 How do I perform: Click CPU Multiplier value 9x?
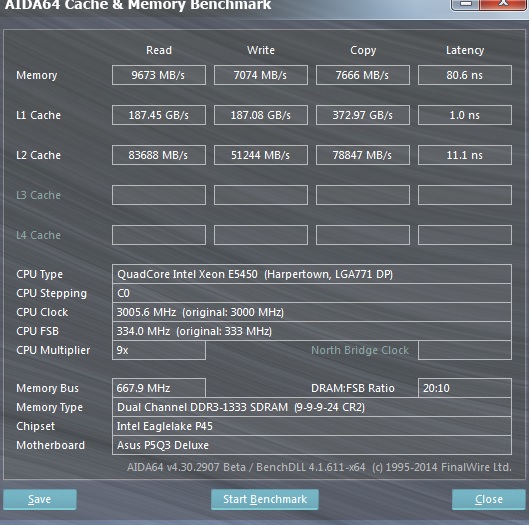pyautogui.click(x=159, y=350)
